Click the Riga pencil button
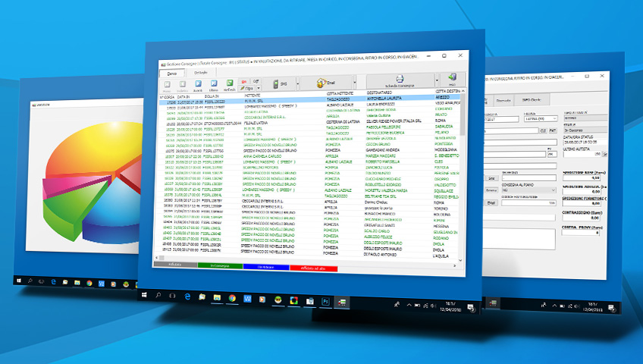The width and height of the screenshot is (643, 364). [x=247, y=88]
